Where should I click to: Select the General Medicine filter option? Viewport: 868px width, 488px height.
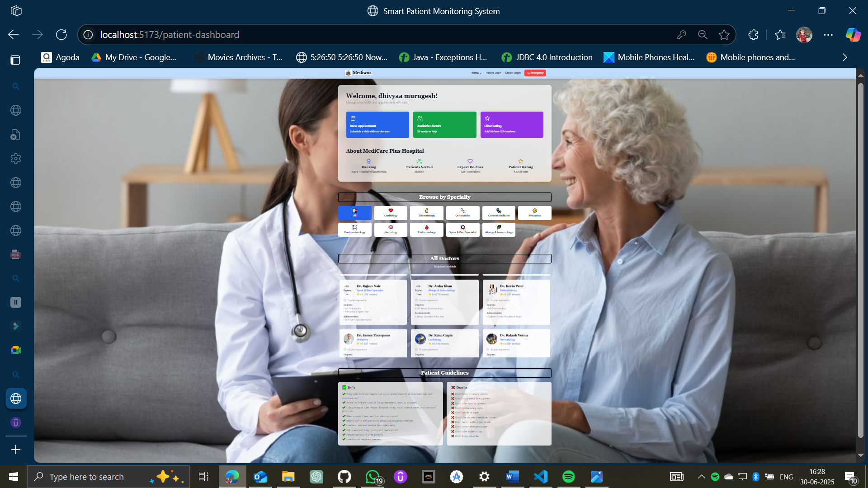coord(499,213)
